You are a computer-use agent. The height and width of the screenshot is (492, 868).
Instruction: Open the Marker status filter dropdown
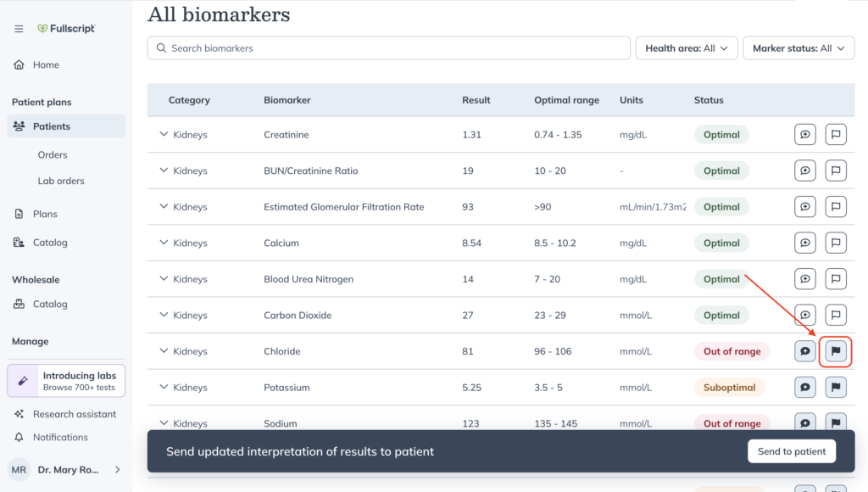pos(798,48)
